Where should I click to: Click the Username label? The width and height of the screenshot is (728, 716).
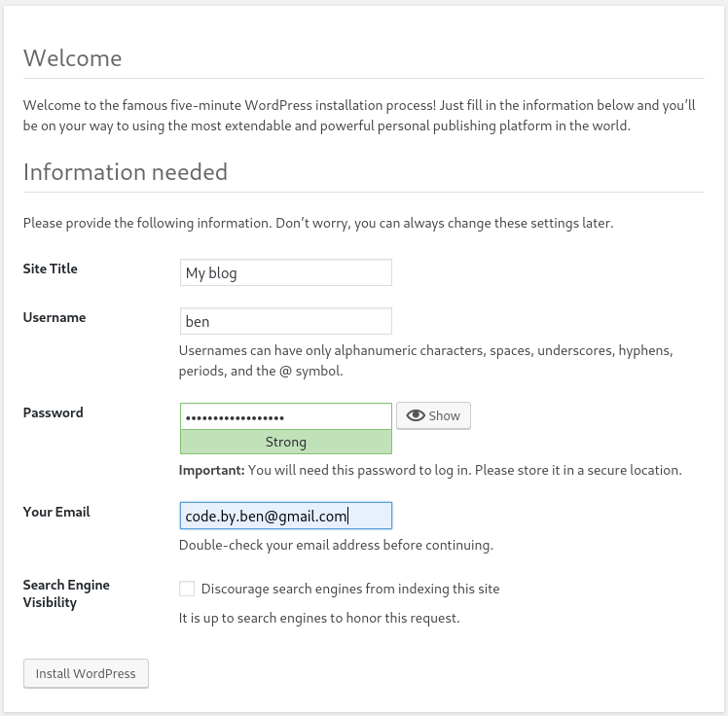pyautogui.click(x=55, y=317)
